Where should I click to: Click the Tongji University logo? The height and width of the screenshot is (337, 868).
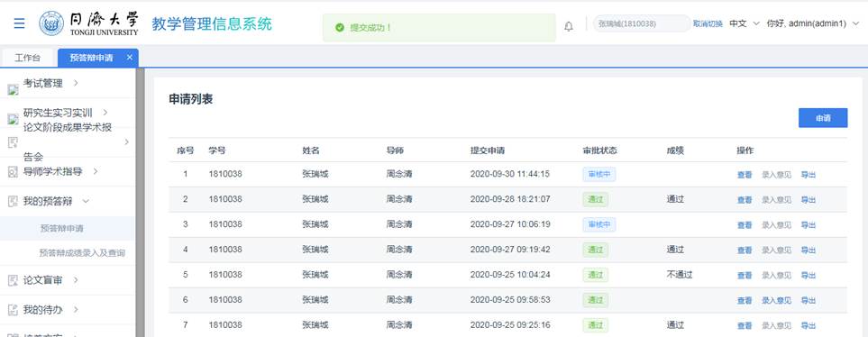(x=51, y=23)
